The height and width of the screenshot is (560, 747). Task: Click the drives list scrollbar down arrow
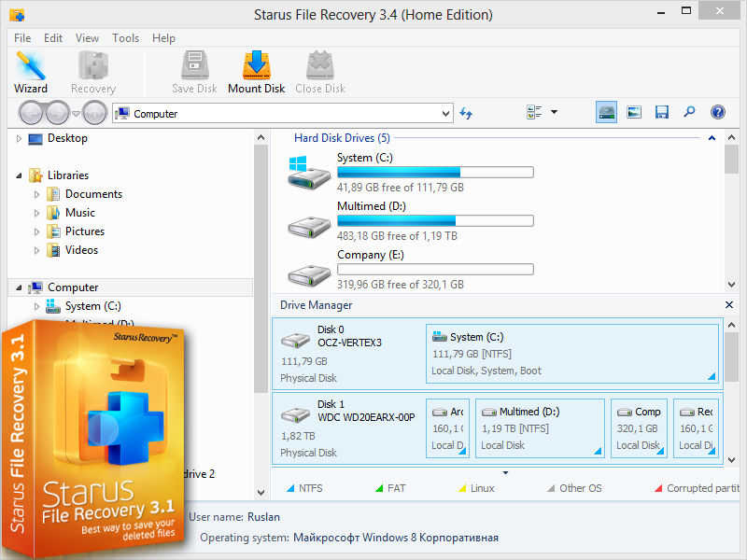click(x=732, y=285)
